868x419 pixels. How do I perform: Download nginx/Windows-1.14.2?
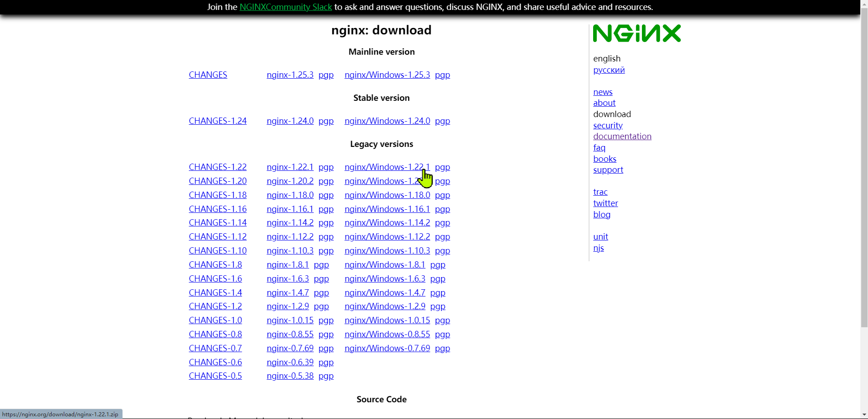click(x=387, y=223)
